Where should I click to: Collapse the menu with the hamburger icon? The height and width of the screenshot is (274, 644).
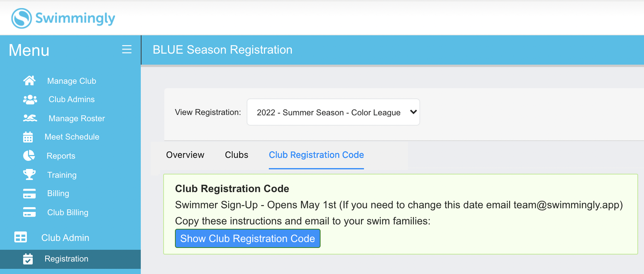[127, 50]
